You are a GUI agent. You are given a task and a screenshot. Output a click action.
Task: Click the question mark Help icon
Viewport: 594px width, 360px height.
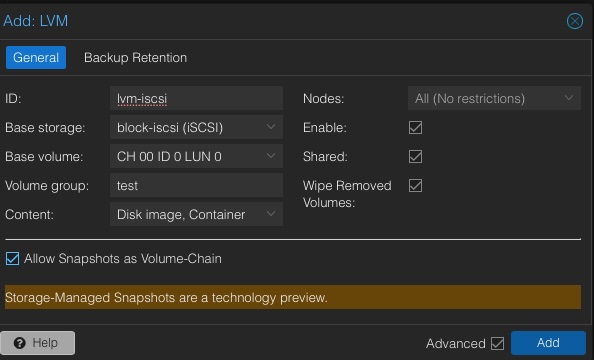[x=19, y=343]
